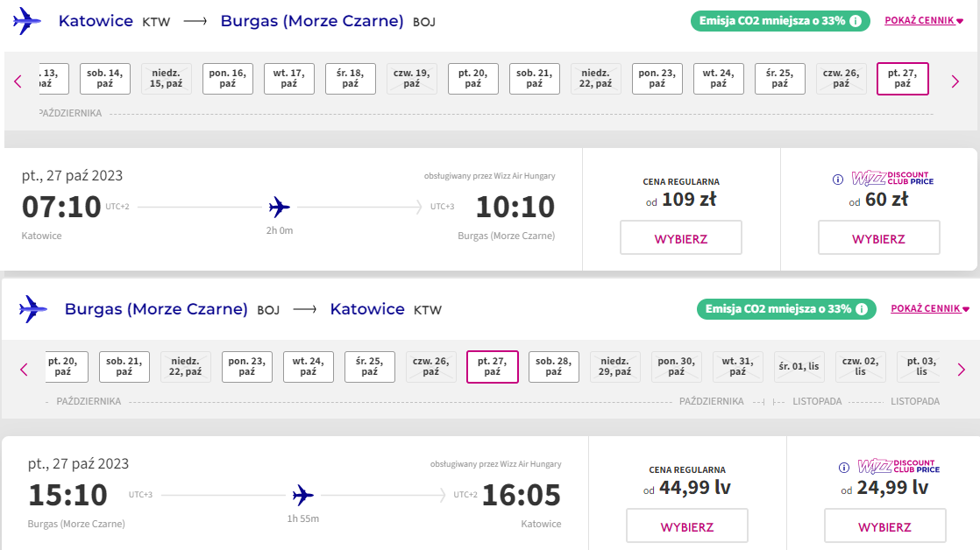Select outbound date sob. 14, paź

point(105,79)
